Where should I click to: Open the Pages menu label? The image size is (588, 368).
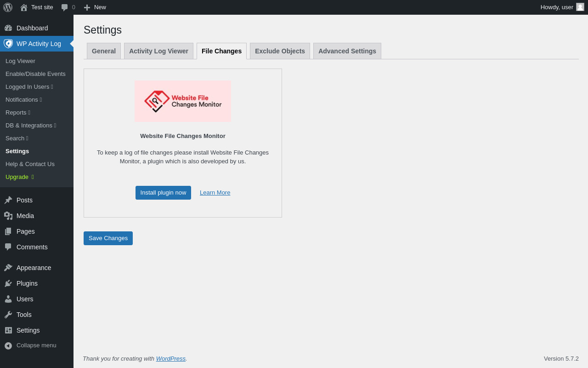pyautogui.click(x=26, y=231)
